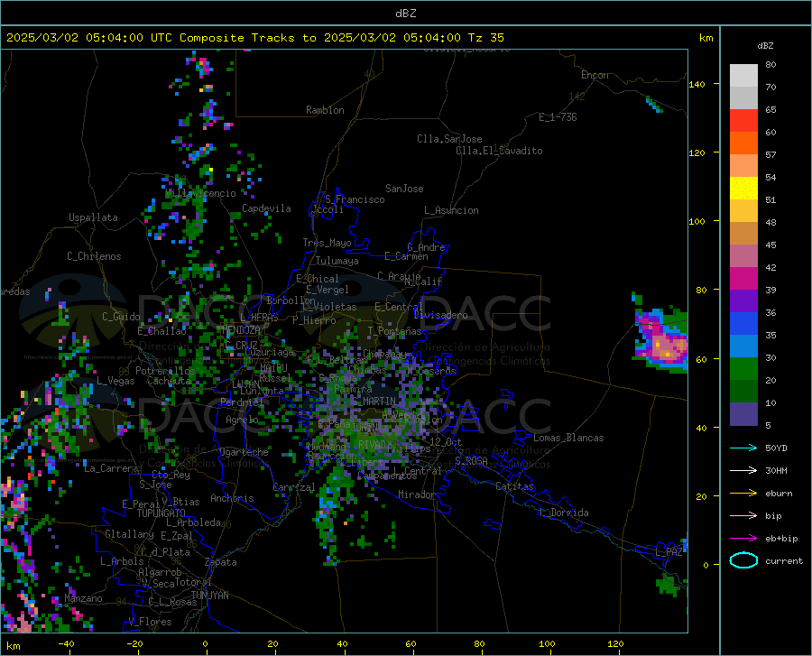Select the orange eburn arrow in legend
The height and width of the screenshot is (656, 812).
pyautogui.click(x=743, y=493)
